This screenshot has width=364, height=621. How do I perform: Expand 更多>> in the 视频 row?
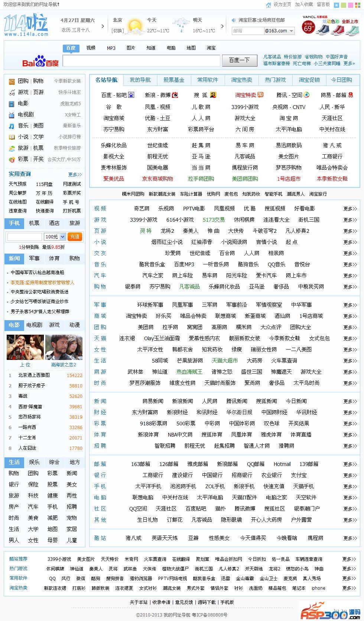350,209
